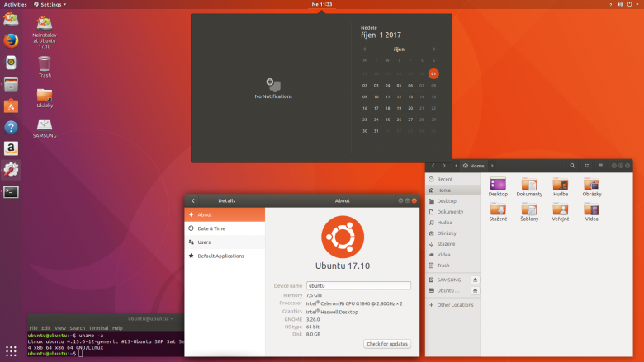This screenshot has width=644, height=362.
Task: Select calendar day 01 highlighted
Action: point(433,73)
